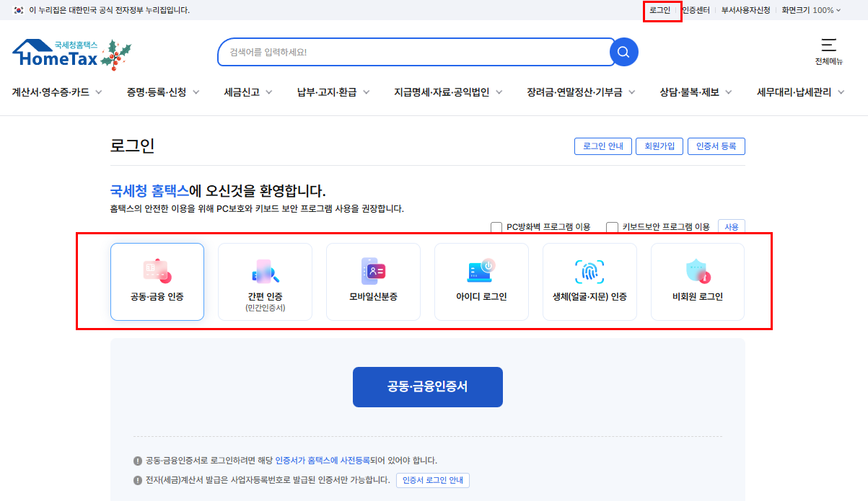Click the 간편 인증 icon
The width and height of the screenshot is (868, 501).
(265, 271)
